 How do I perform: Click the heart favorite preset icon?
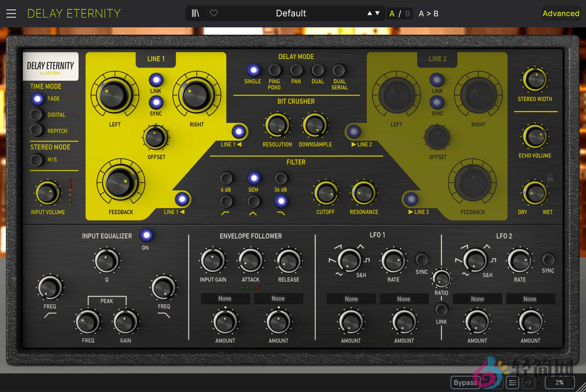click(214, 13)
